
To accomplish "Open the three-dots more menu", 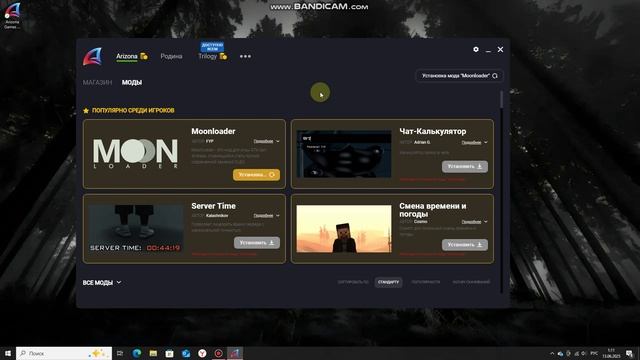I will tap(245, 56).
